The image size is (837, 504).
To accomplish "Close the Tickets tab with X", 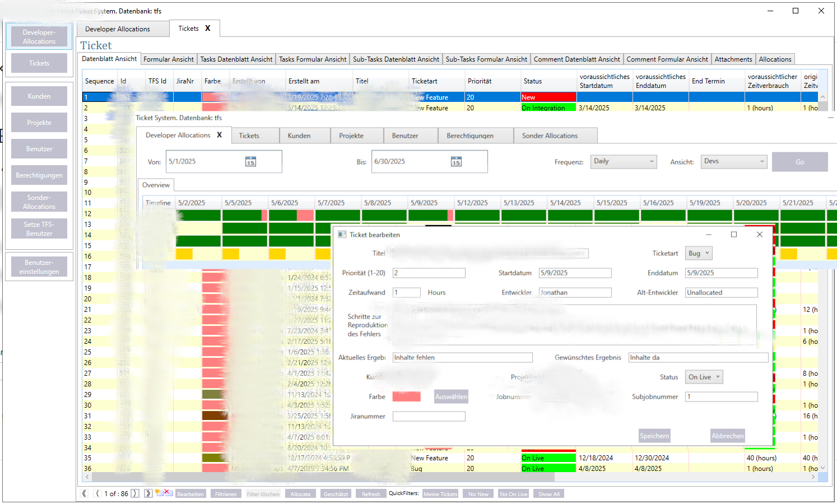I will pyautogui.click(x=208, y=28).
